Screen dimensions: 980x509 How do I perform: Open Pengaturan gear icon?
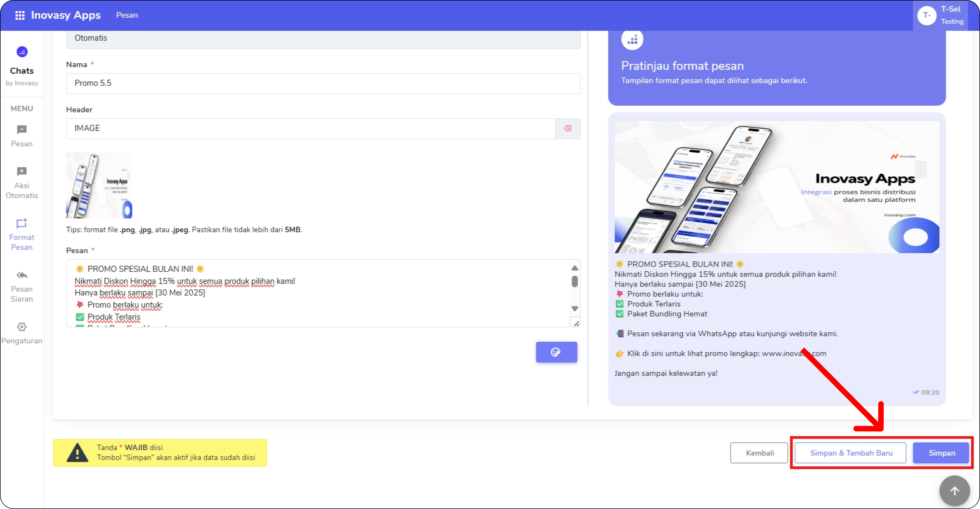click(x=22, y=327)
